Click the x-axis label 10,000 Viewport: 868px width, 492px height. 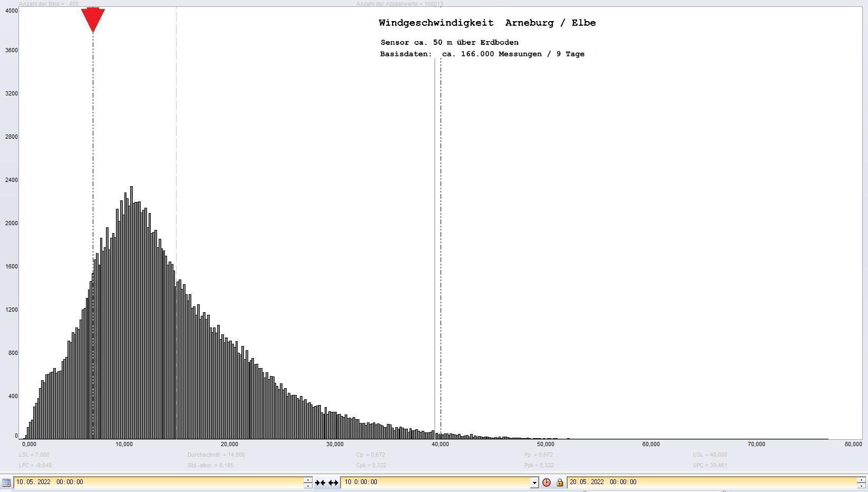124,444
